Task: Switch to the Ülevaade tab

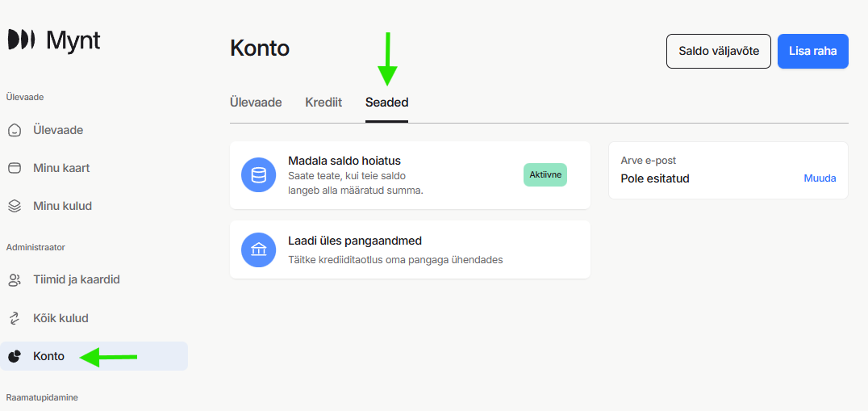Action: (256, 103)
